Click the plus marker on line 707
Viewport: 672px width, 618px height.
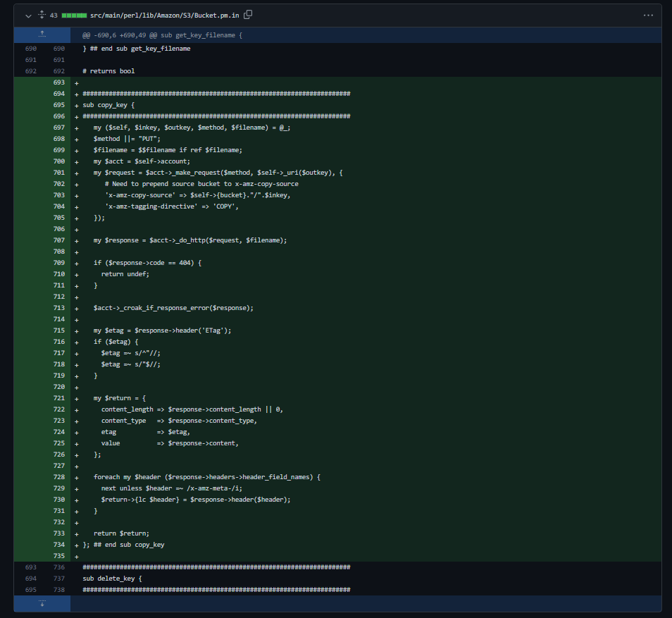pos(76,240)
